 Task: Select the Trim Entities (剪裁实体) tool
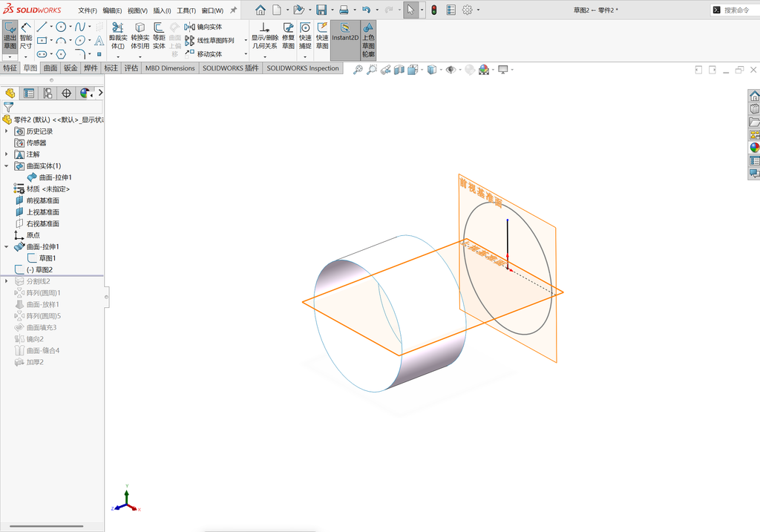click(118, 36)
